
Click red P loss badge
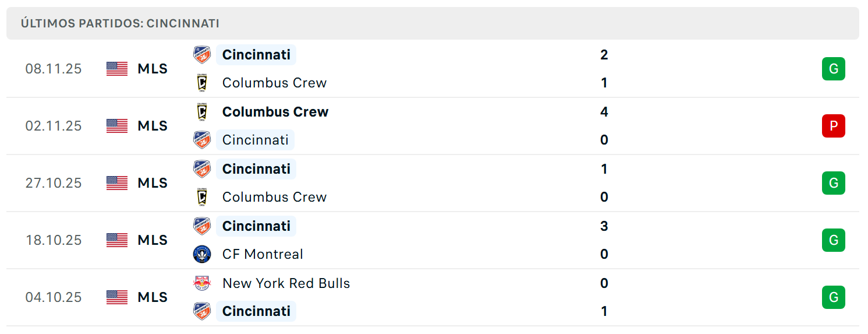(833, 126)
